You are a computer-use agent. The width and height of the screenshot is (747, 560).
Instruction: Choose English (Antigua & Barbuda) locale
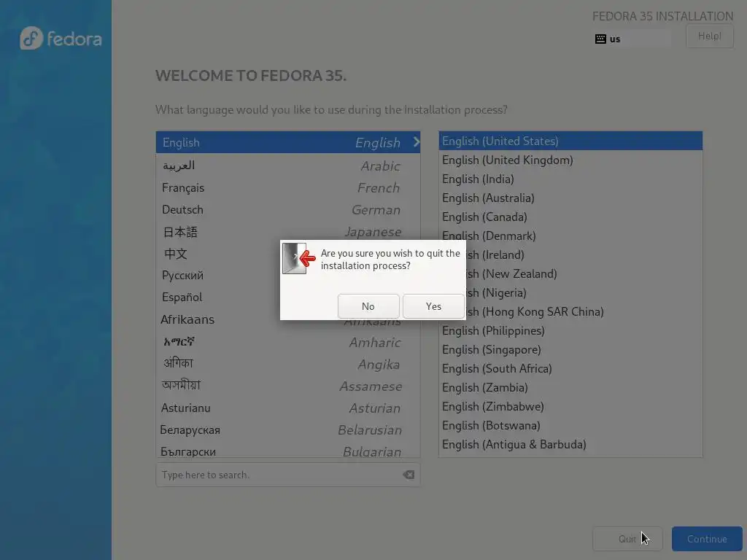pyautogui.click(x=570, y=445)
